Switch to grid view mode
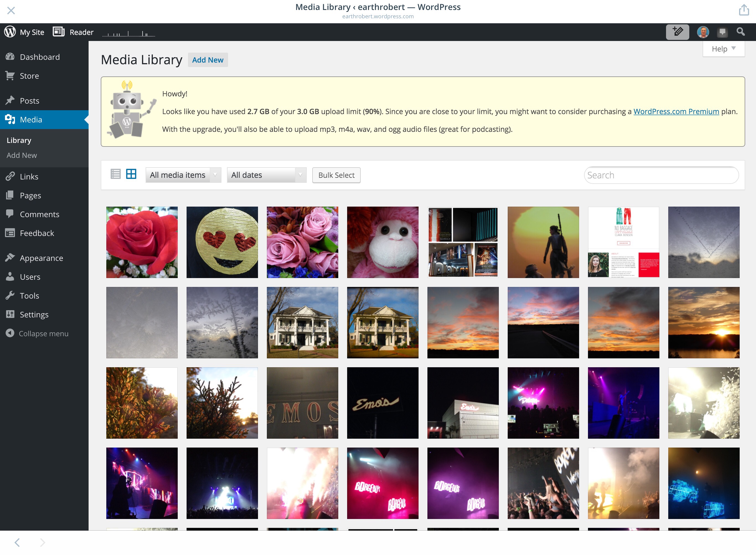Screen dimensions: 756x555 point(131,174)
